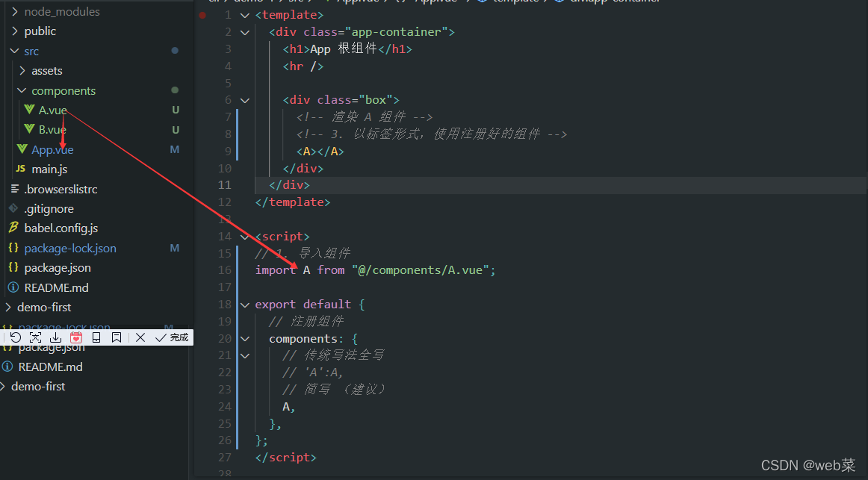868x480 pixels.
Task: Click the modified indicator dot on src folder
Action: coord(174,51)
